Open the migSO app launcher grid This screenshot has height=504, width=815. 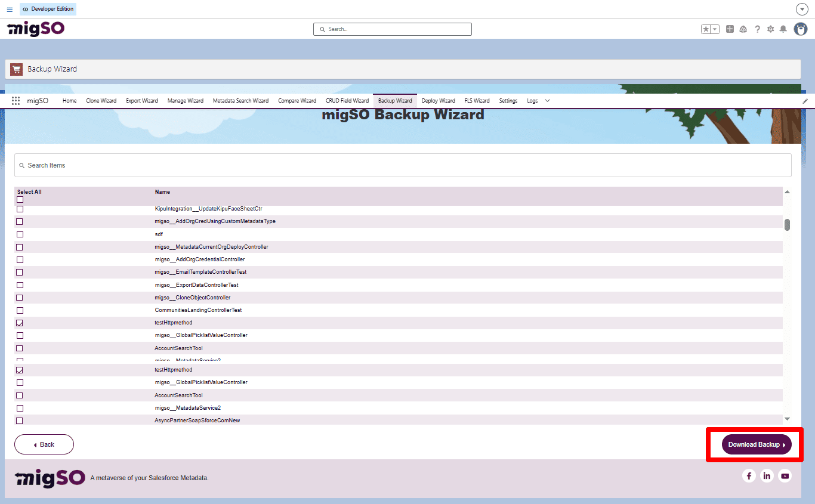16,101
